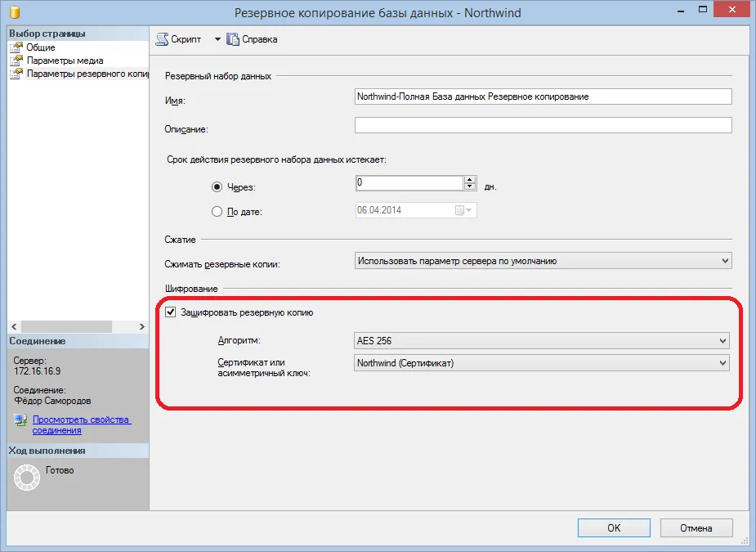756x552 pixels.
Task: Click the icon beside 'Параметры медиа'
Action: point(16,61)
